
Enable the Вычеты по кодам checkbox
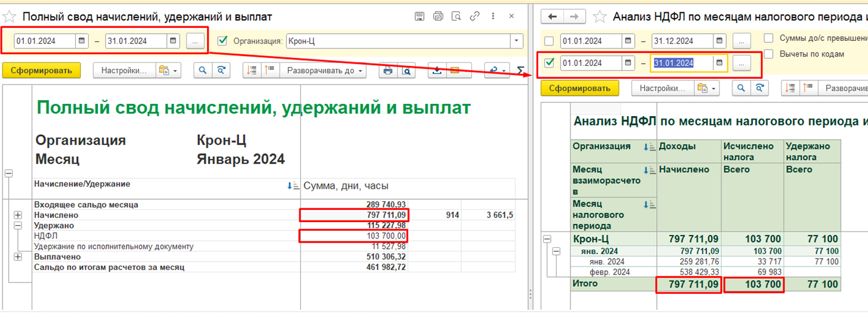coord(769,54)
